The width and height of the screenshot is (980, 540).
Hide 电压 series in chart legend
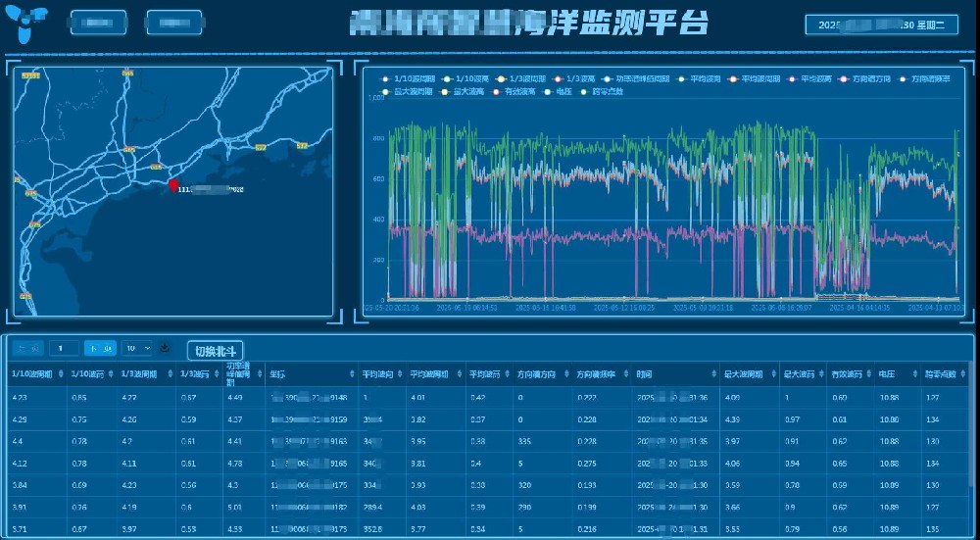pyautogui.click(x=563, y=91)
